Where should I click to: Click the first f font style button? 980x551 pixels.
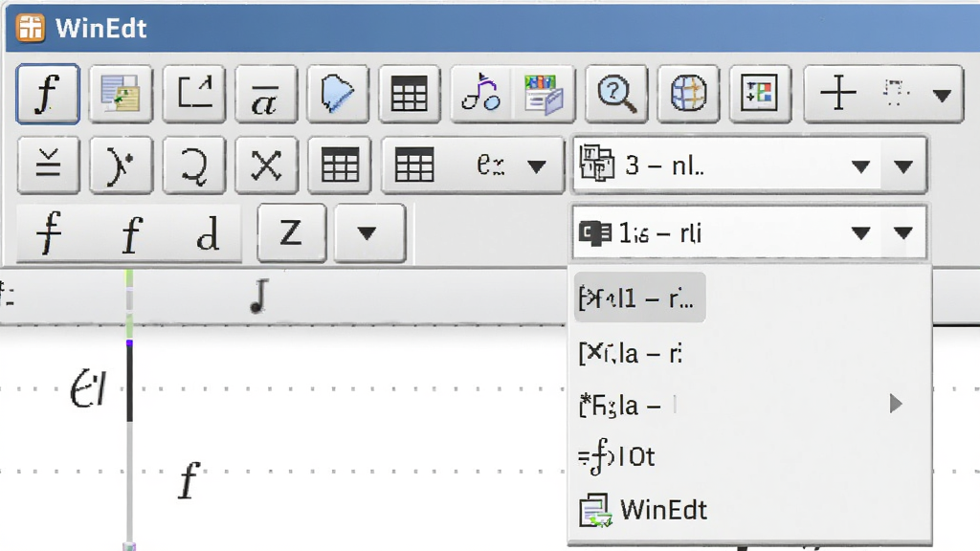coord(50,233)
